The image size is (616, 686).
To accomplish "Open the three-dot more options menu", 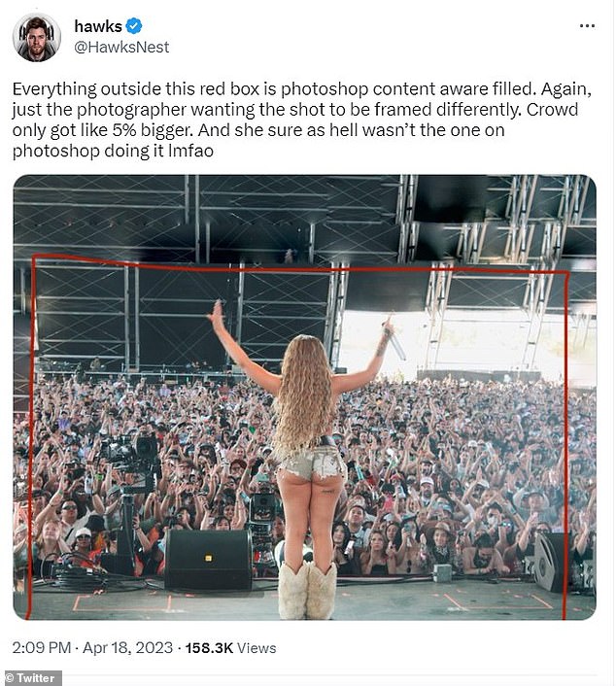I will point(587,26).
